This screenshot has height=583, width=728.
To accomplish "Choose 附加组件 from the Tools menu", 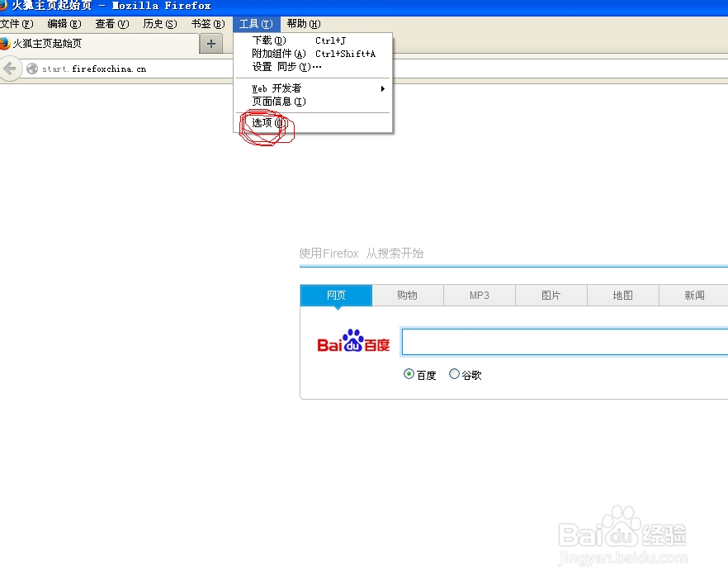I will (314, 54).
